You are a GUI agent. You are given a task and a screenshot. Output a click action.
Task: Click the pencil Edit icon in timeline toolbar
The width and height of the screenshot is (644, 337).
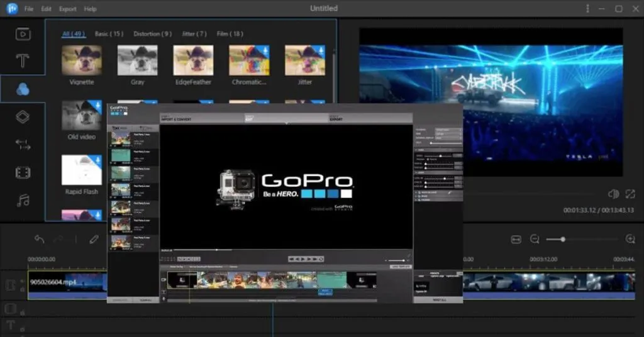coord(94,239)
